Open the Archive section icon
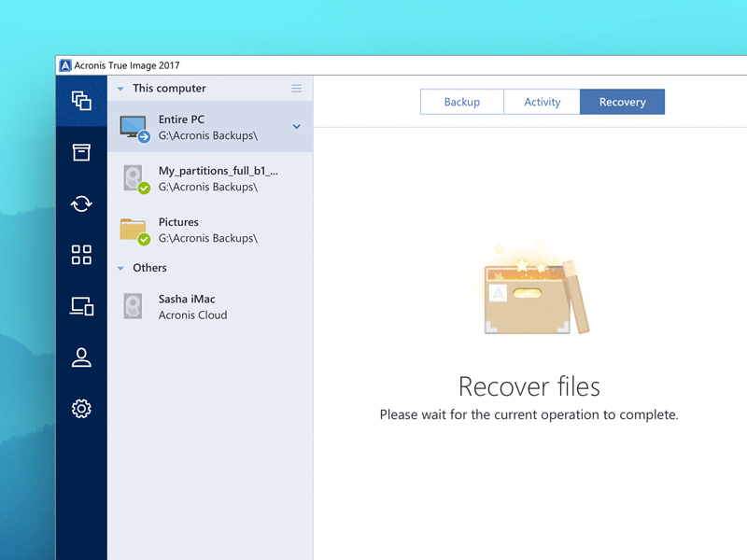 tap(81, 152)
